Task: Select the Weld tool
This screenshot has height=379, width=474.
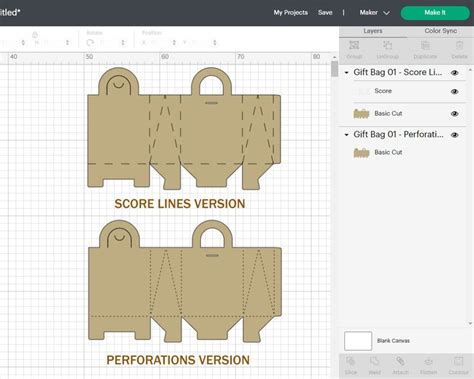Action: pyautogui.click(x=374, y=365)
